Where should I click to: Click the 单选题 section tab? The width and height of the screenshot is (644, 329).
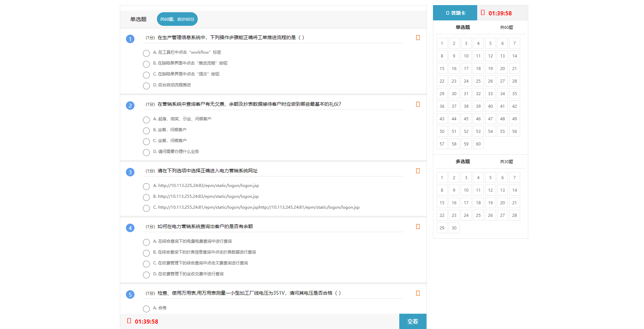coord(138,19)
